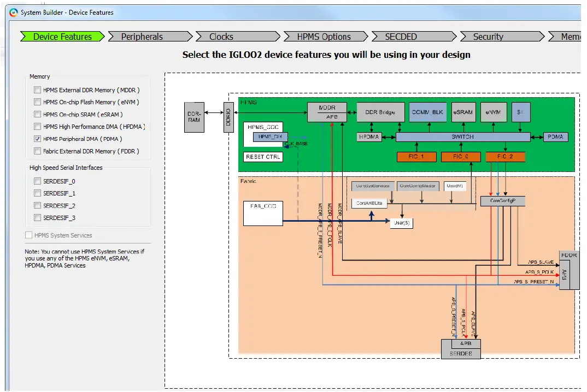
Task: Click the HPMS_CCC block
Action: (262, 126)
